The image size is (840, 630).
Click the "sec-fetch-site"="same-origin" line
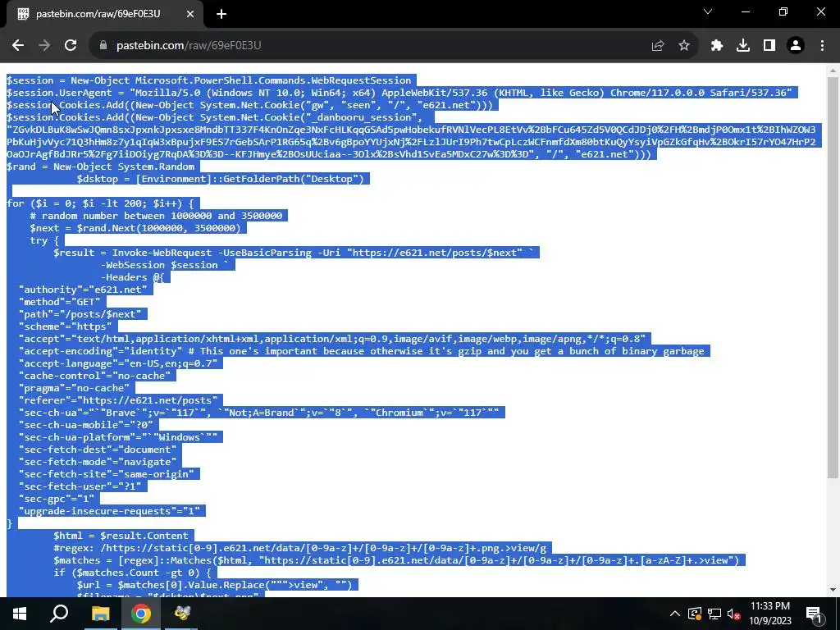point(106,475)
